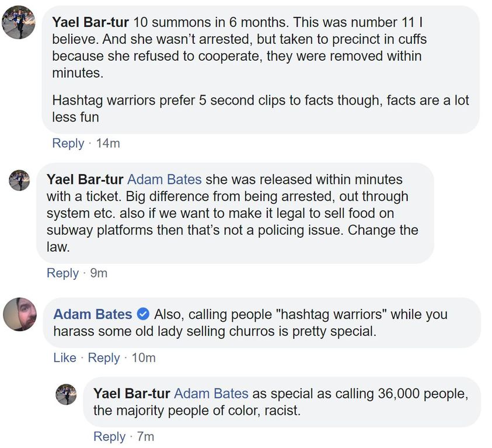
Task: Open Yael Bar-tur name on nested reply
Action: pyautogui.click(x=132, y=394)
